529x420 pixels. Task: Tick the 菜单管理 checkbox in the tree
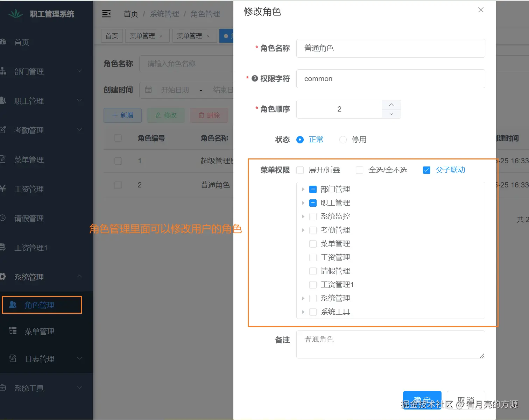coord(313,244)
